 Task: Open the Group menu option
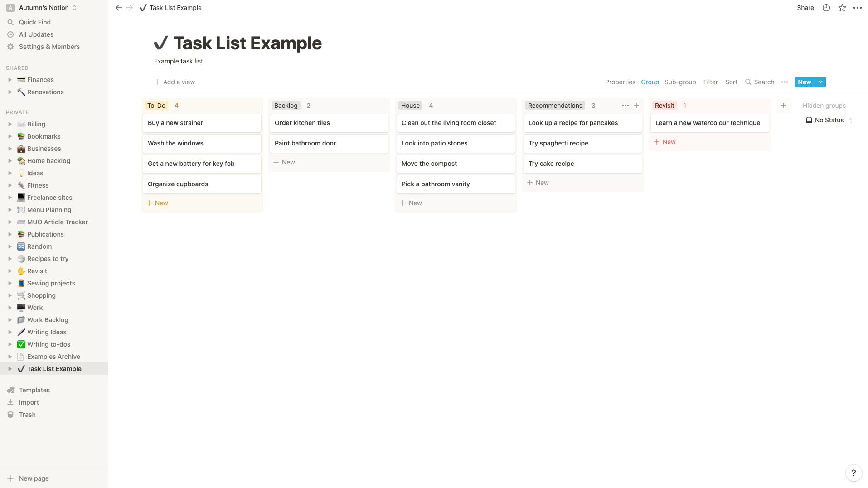(650, 82)
